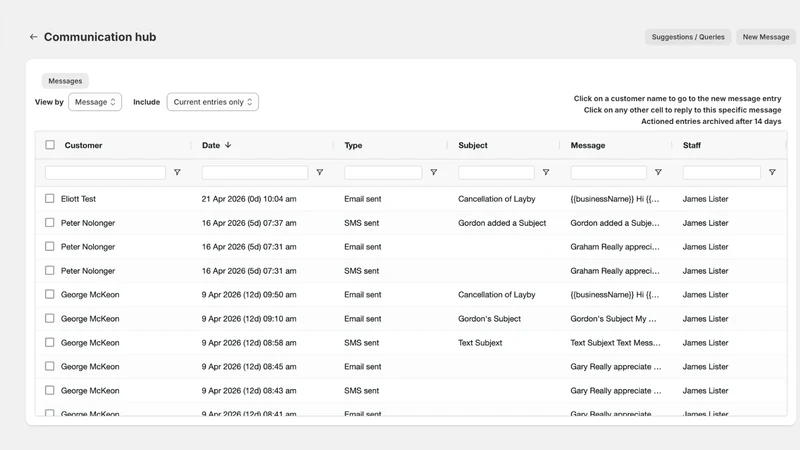This screenshot has height=450, width=800.
Task: Go back using the arrow beside Communication hub
Action: 33,37
